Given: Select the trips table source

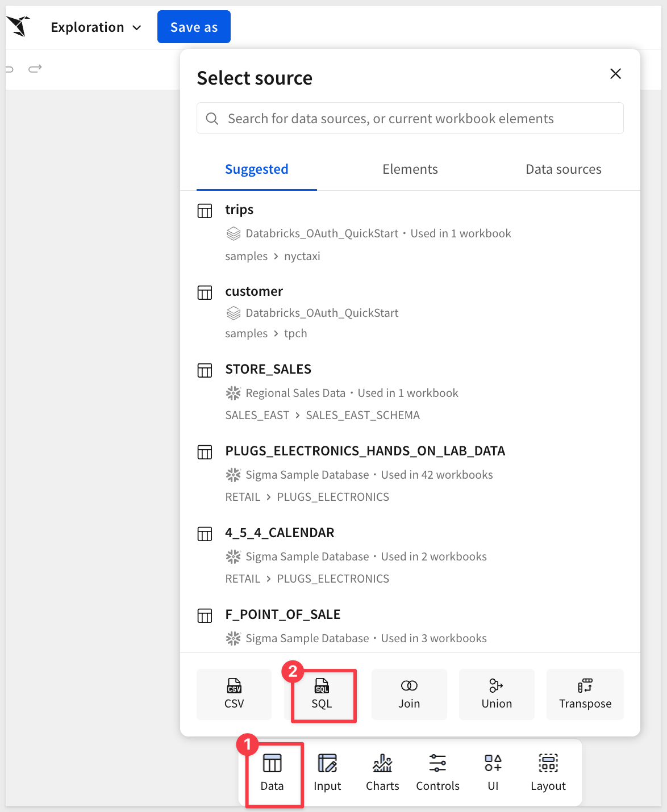Looking at the screenshot, I should [239, 210].
